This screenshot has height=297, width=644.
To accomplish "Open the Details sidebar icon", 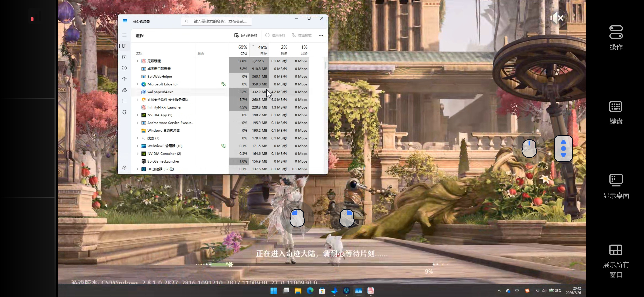I will coord(124,101).
